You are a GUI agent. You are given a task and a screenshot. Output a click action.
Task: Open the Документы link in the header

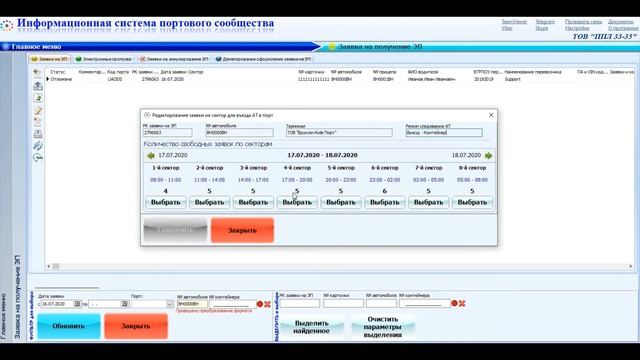click(620, 22)
